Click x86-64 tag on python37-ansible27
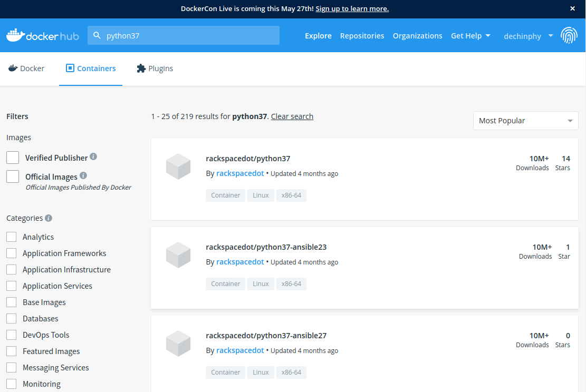586x392 pixels. coord(291,372)
